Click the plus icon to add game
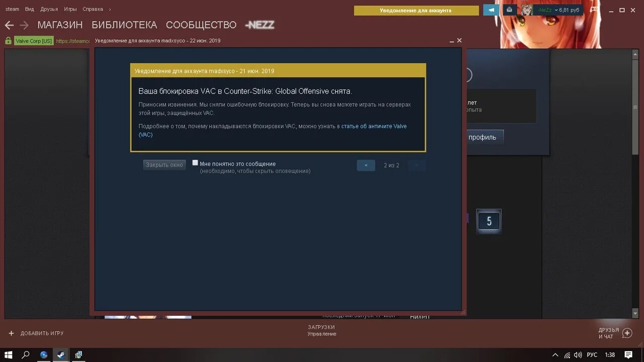The width and height of the screenshot is (644, 362). pos(11,333)
